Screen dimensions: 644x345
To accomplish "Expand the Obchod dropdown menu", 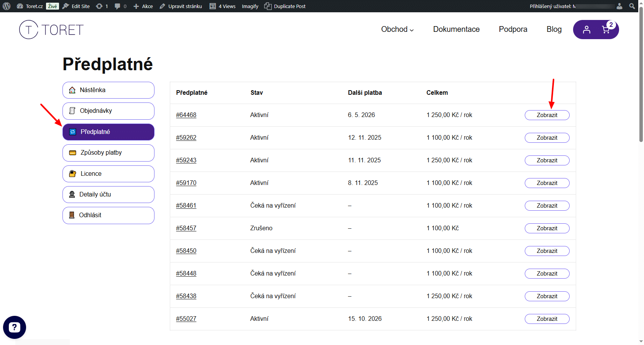I will coord(397,30).
